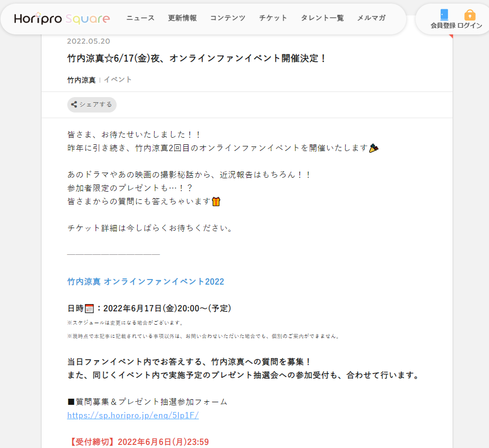The image size is (489, 448).
Task: Click the bold line 当日ファンイベント内でお答えする
Action: pos(190,362)
